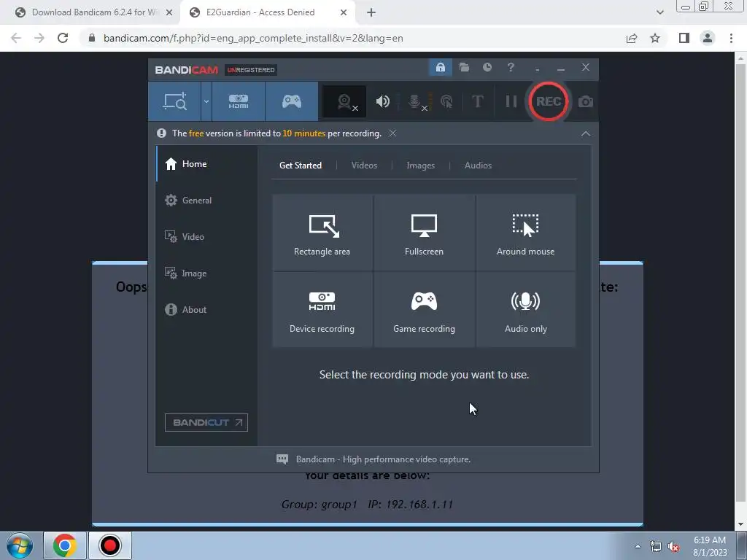This screenshot has width=747, height=560.
Task: Click Bandicam record icon in taskbar
Action: point(110,545)
